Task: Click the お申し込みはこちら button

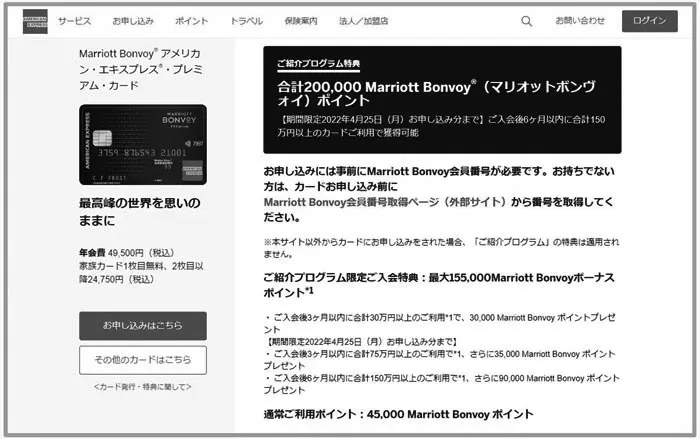Action: [143, 326]
